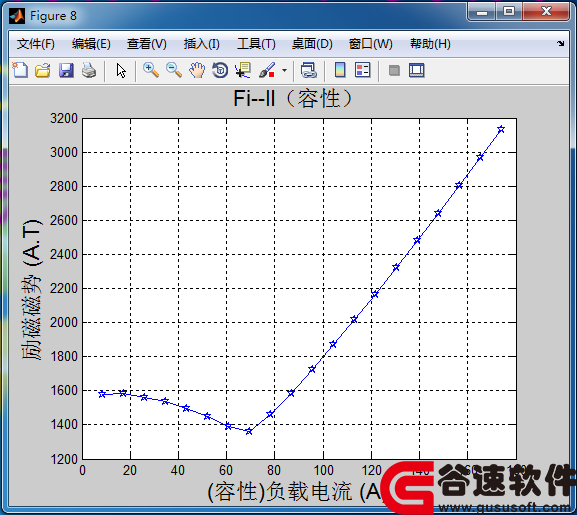Click the Show Plot Tools icon
Image resolution: width=577 pixels, height=515 pixels.
pos(417,70)
